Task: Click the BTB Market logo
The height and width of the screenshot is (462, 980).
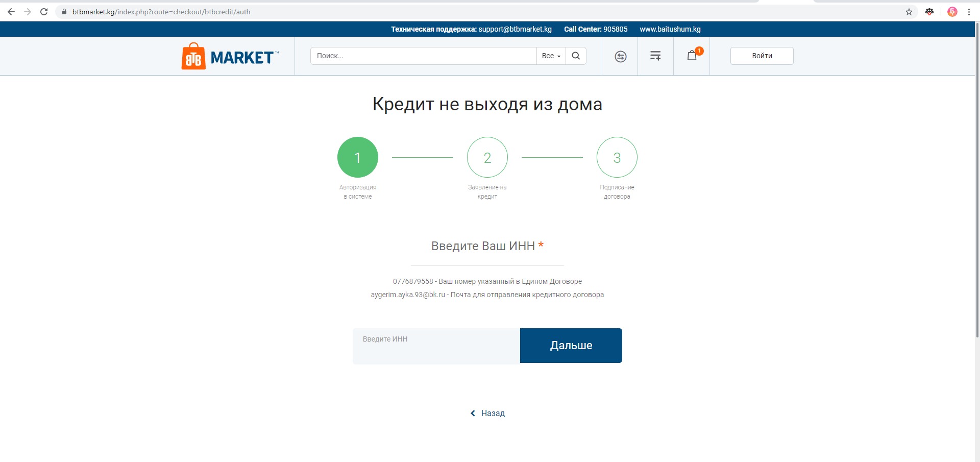Action: tap(230, 56)
